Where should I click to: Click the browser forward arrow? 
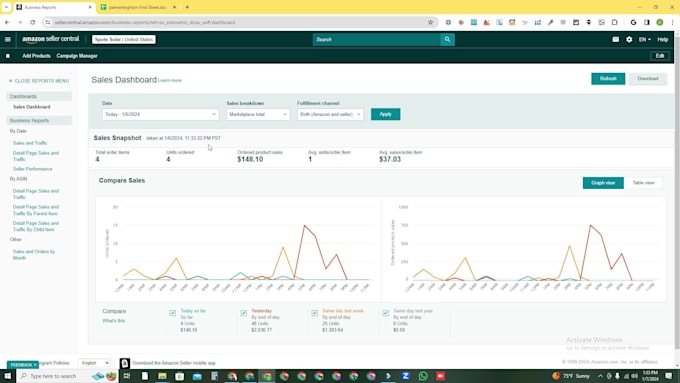coord(20,22)
